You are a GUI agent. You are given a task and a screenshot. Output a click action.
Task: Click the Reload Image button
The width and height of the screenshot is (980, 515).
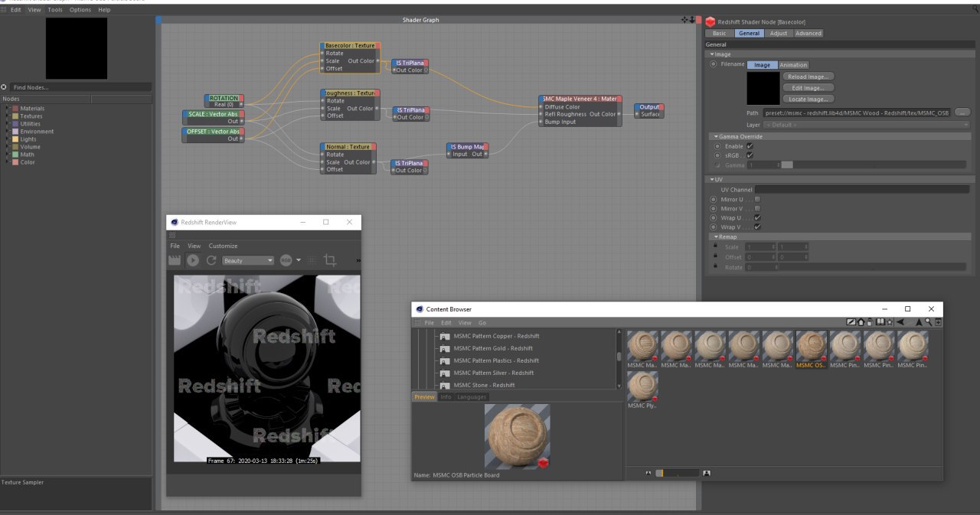[808, 77]
